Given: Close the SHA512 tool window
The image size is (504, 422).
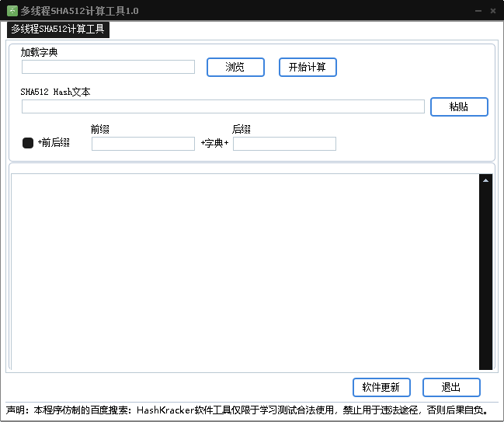Looking at the screenshot, I should tap(493, 10).
